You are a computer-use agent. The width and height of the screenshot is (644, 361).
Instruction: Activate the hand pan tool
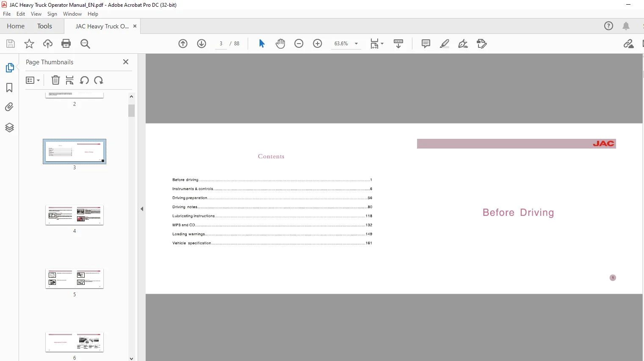280,44
